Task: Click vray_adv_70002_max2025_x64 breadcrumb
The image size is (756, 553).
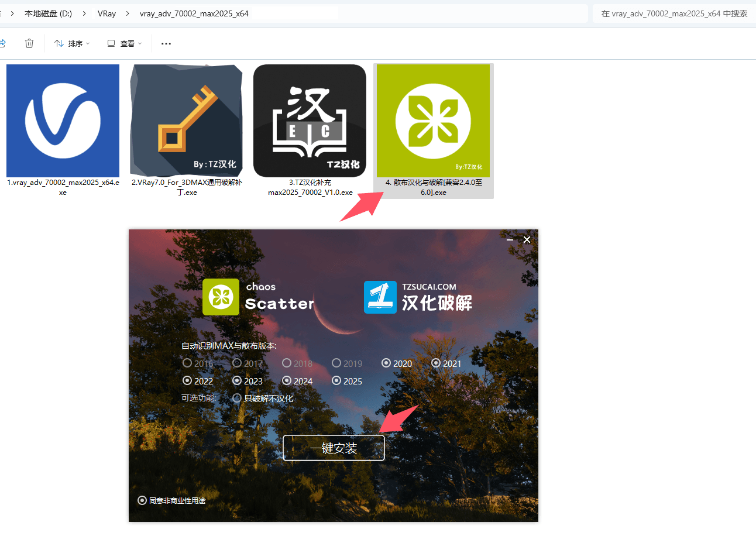Action: click(x=194, y=13)
